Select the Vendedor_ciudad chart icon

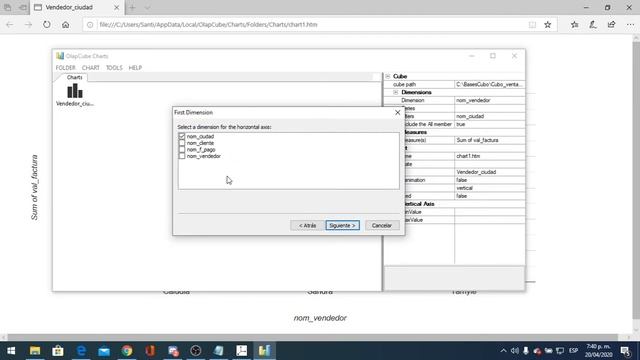coord(75,95)
